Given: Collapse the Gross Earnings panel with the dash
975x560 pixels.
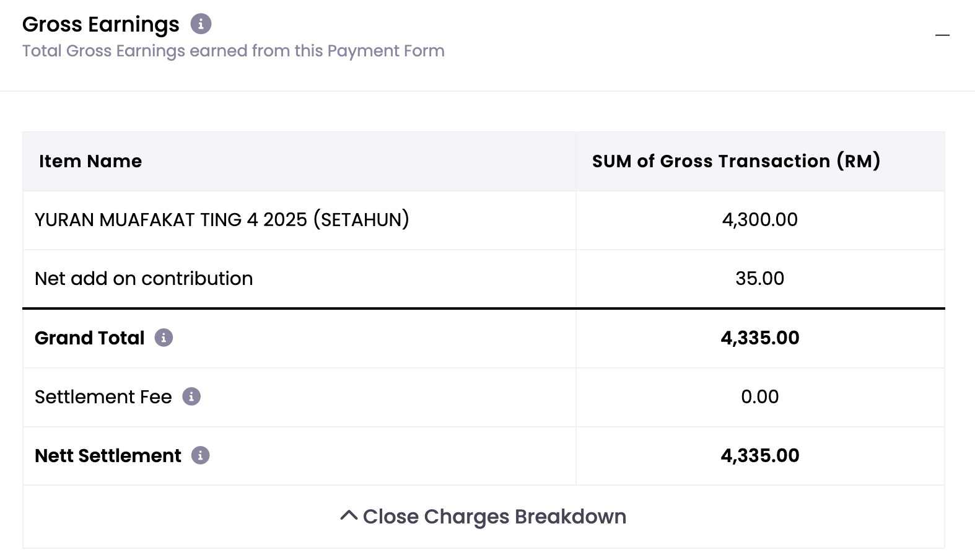Looking at the screenshot, I should click(x=942, y=35).
